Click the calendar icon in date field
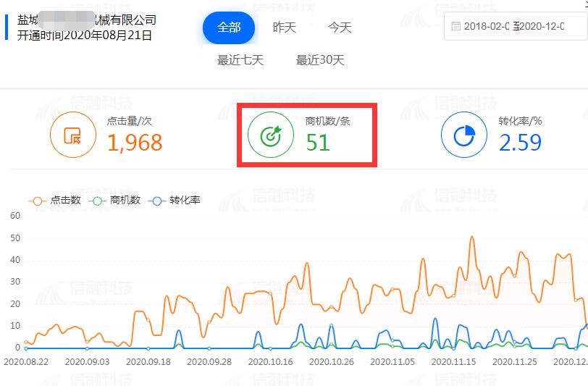Viewport: 588px width, 386px height. coord(455,26)
